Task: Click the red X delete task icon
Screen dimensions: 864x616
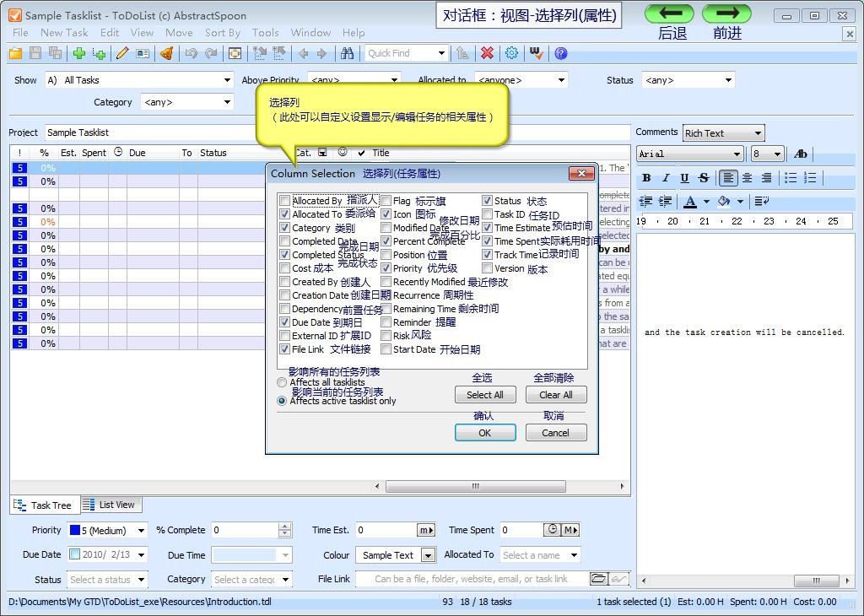Action: [x=487, y=53]
